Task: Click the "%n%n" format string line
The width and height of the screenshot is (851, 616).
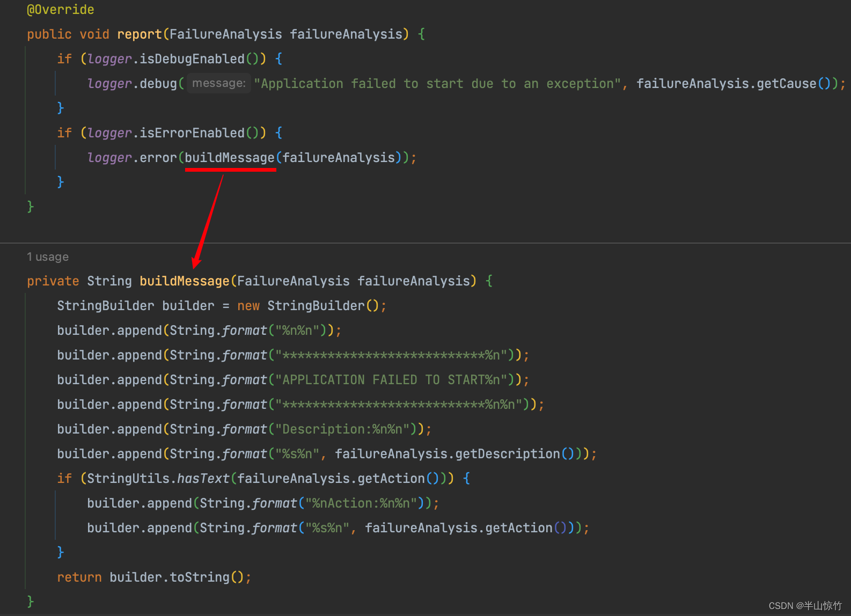Action: (199, 331)
